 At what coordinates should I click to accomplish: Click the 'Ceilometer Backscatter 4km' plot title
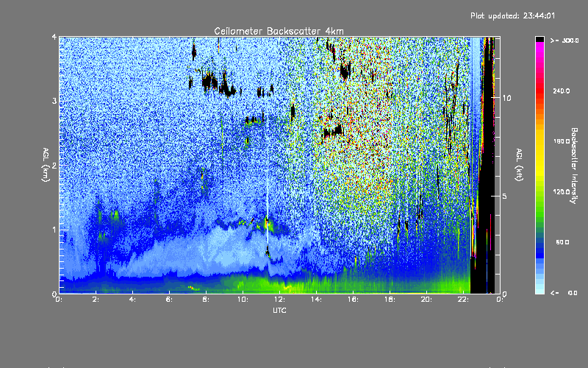pyautogui.click(x=279, y=31)
